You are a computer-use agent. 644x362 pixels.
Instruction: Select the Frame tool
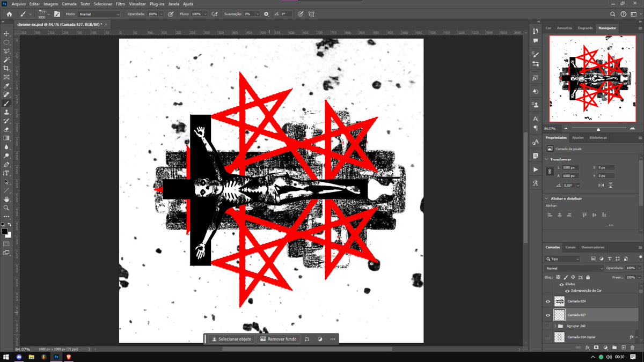pyautogui.click(x=6, y=77)
